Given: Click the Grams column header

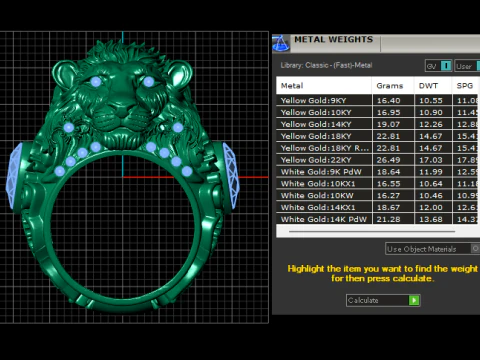Looking at the screenshot, I should pos(393,86).
